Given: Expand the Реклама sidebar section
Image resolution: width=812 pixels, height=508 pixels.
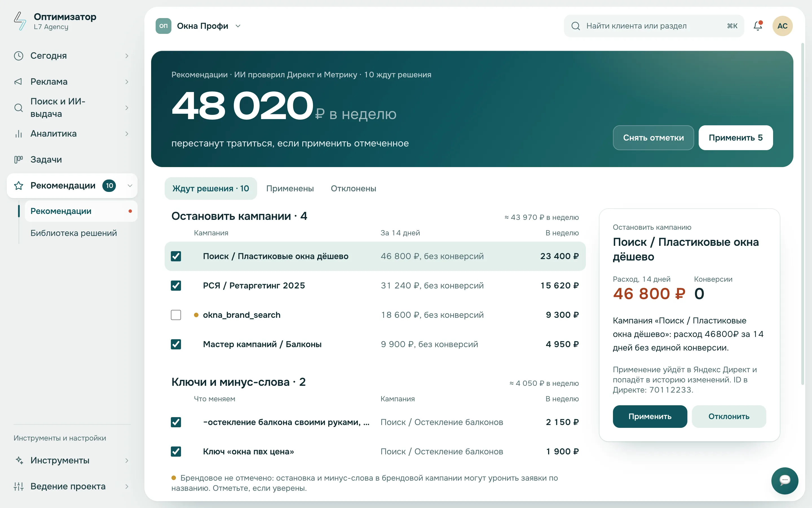Looking at the screenshot, I should point(127,82).
